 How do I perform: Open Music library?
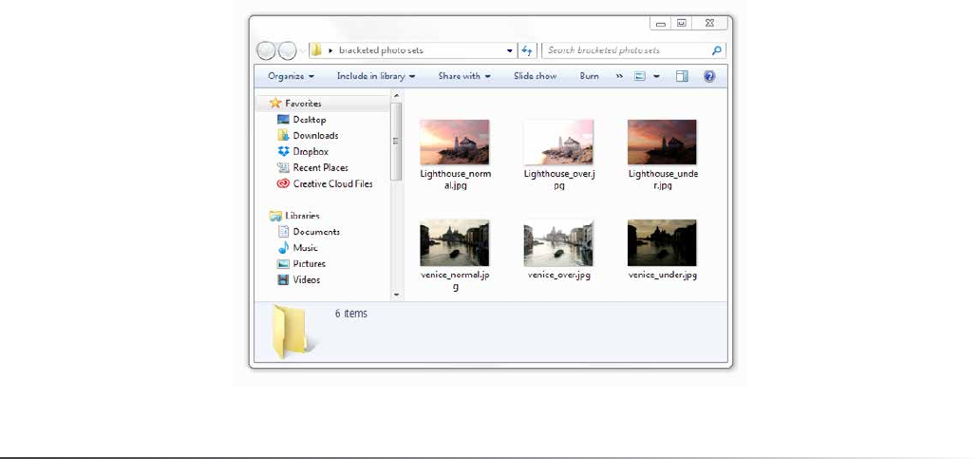306,248
